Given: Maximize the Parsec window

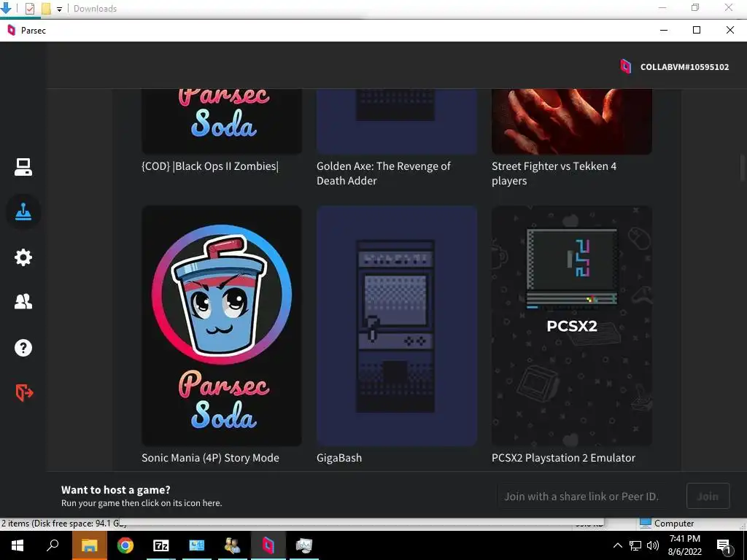Looking at the screenshot, I should tap(697, 30).
